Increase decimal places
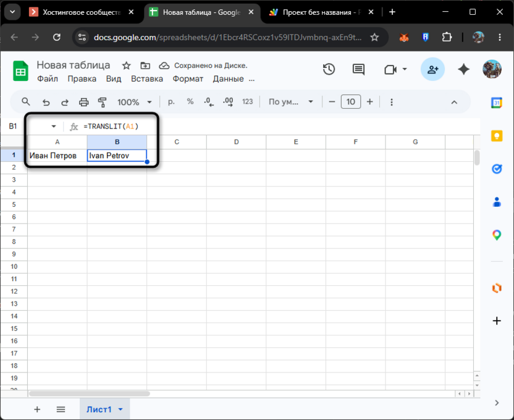Viewport: 514px width, 420px height. pos(228,102)
